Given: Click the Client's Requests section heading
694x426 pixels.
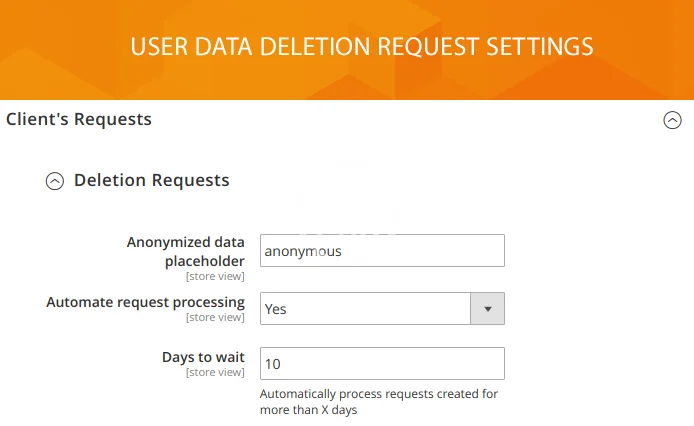Looking at the screenshot, I should tap(79, 119).
